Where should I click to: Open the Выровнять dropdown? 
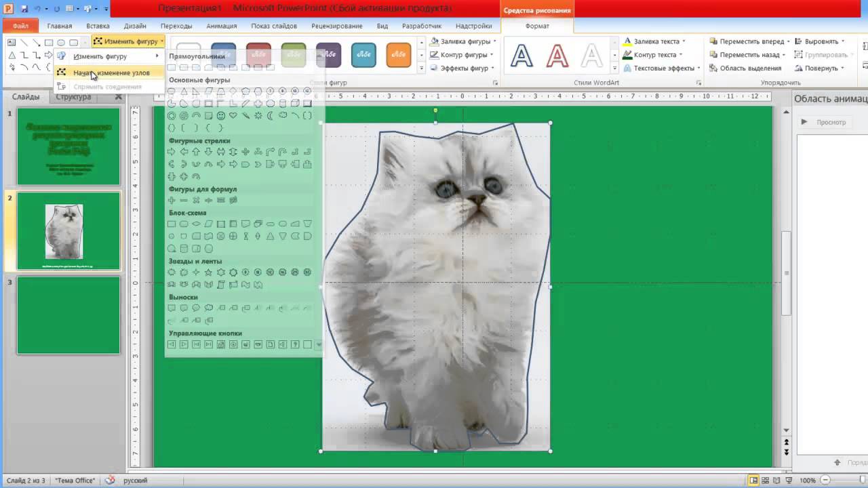click(x=819, y=41)
